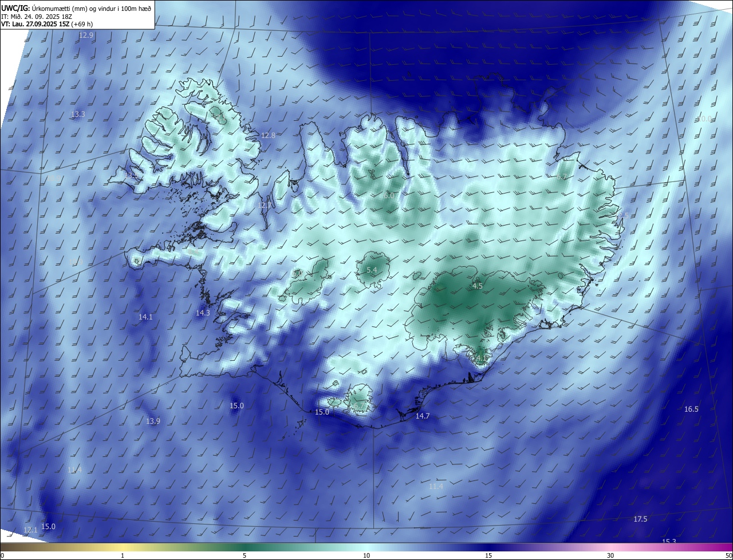The image size is (733, 560).
Task: Click the 15.0 value beside the 14.7 label
Action: click(322, 412)
